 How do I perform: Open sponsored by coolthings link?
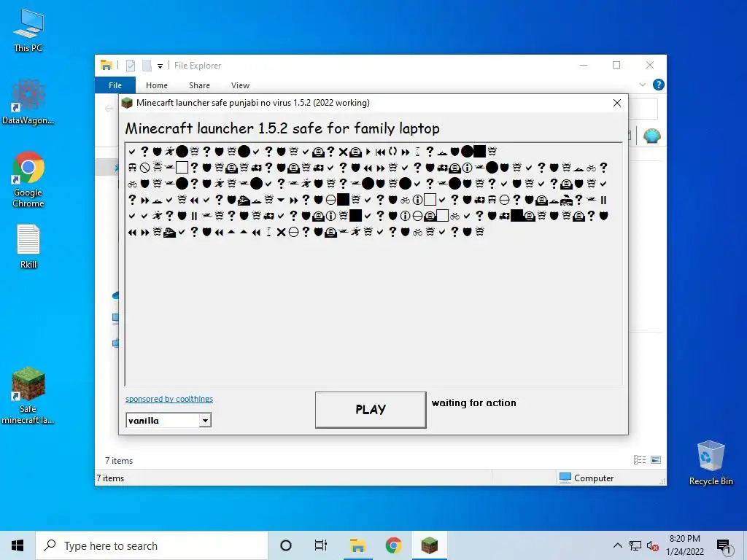point(169,399)
